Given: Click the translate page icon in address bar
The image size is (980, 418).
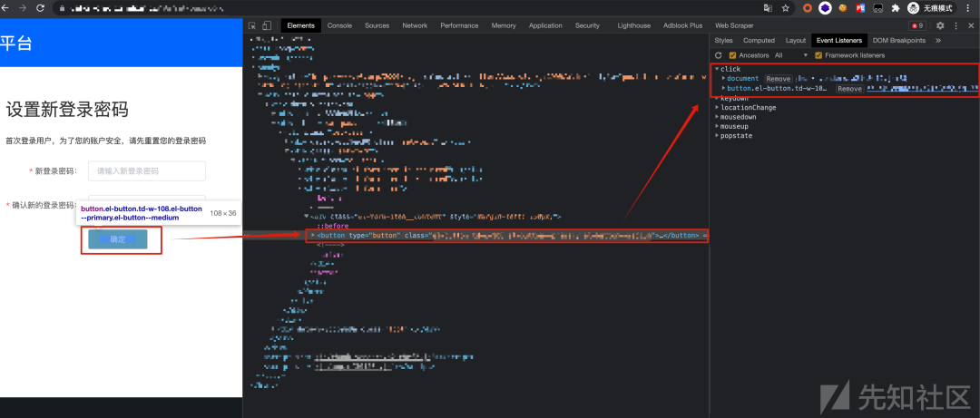Looking at the screenshot, I should (x=769, y=8).
